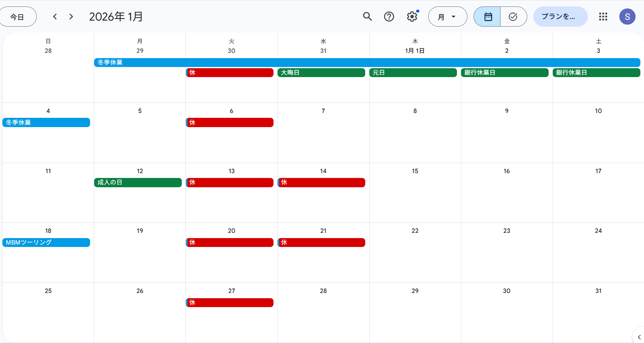Switch to calendar view toggle
Screen dimensions: 644x343
488,17
